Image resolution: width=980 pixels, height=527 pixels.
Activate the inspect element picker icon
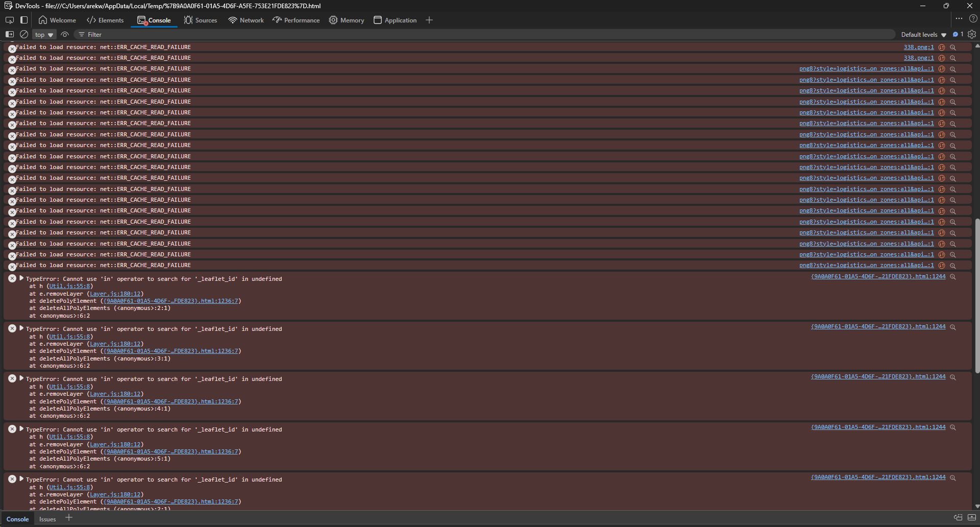(10, 20)
